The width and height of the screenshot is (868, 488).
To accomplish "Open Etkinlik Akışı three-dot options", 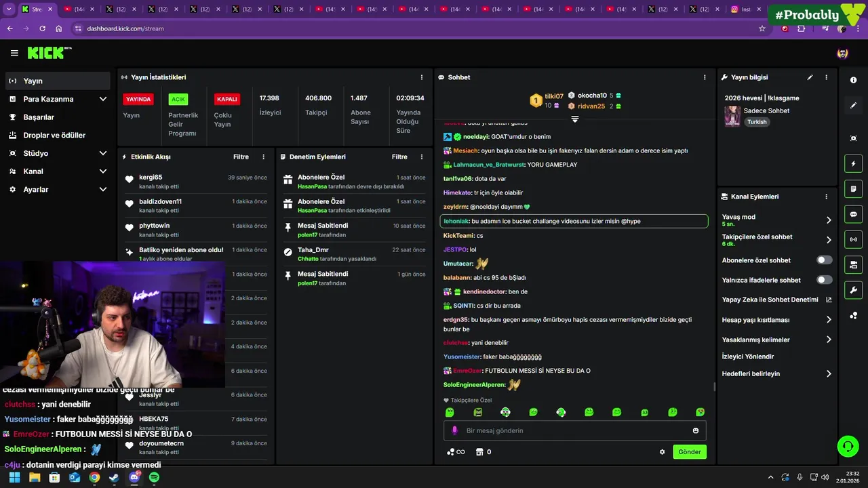I will coord(264,157).
